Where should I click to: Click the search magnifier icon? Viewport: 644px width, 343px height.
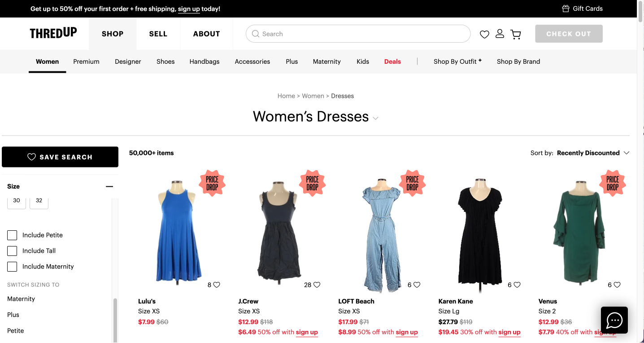coord(256,34)
